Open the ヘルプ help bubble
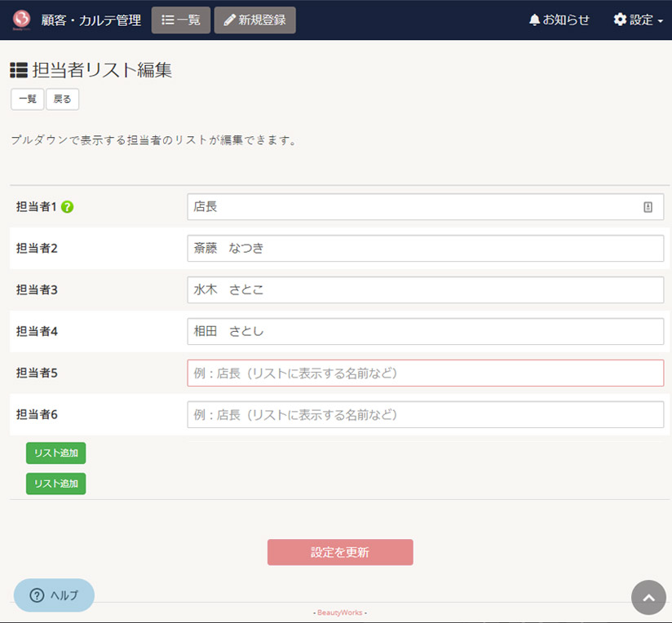The width and height of the screenshot is (672, 623). tap(54, 595)
